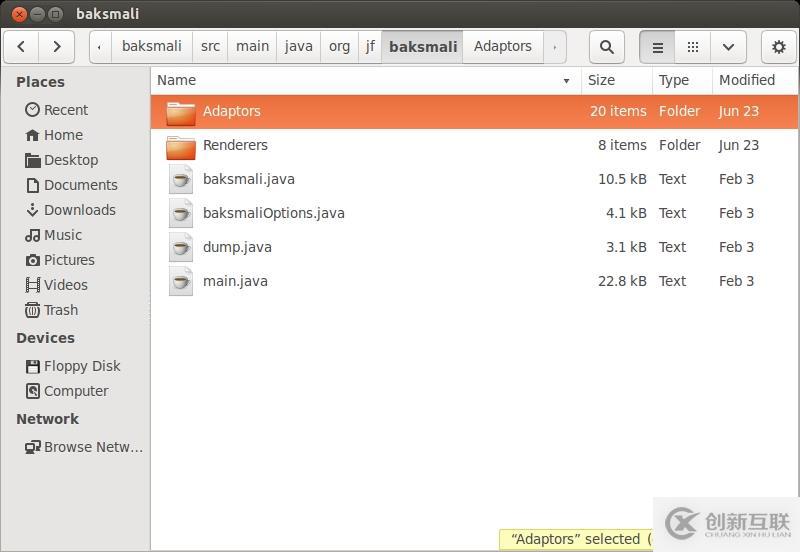Click the main.java file icon

coord(181,282)
